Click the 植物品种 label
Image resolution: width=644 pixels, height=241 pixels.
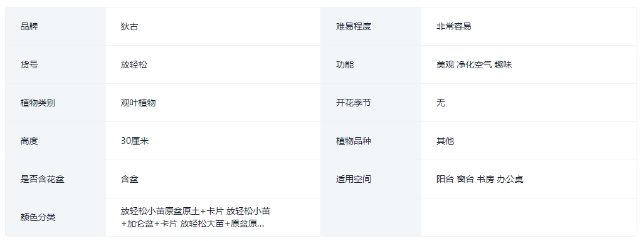[354, 141]
